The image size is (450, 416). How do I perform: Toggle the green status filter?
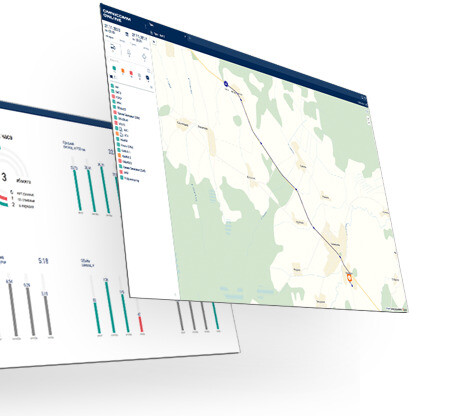click(114, 68)
